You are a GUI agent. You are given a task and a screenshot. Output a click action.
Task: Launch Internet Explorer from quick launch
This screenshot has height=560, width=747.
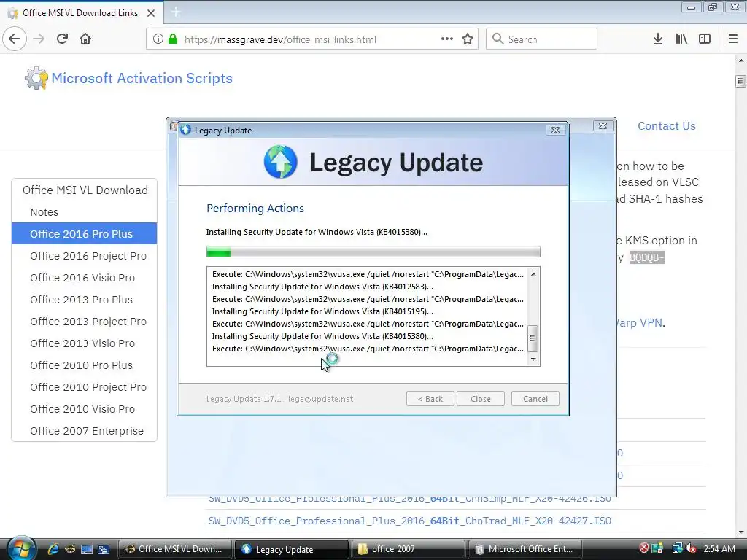click(53, 549)
